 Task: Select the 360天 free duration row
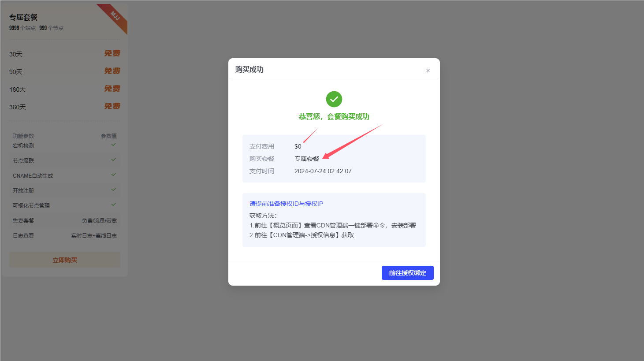(x=64, y=106)
